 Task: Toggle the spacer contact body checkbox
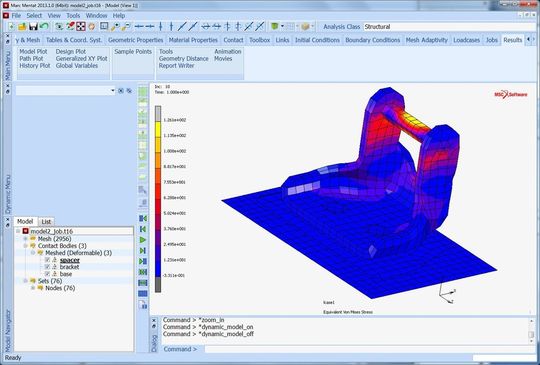tap(47, 260)
